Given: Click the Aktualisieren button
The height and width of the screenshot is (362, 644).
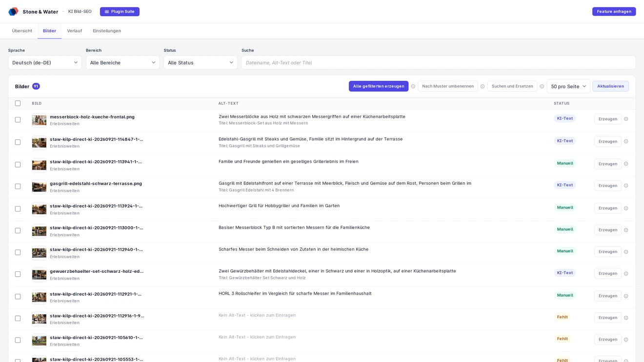Looking at the screenshot, I should 610,86.
